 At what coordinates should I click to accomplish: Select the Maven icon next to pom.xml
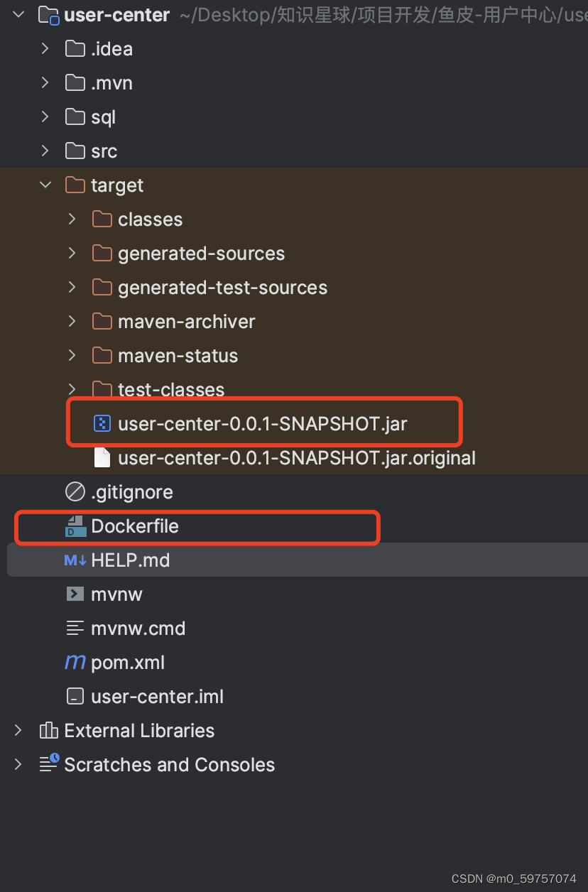click(x=75, y=661)
